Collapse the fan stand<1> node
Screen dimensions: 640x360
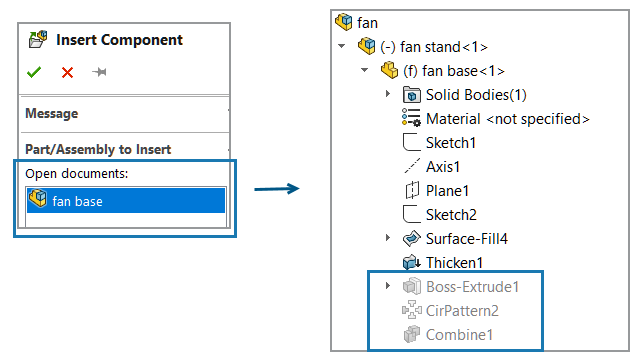click(x=342, y=46)
